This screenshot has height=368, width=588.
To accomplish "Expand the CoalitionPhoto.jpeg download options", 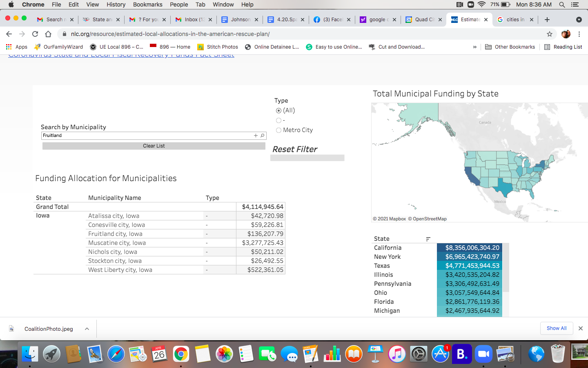I will pyautogui.click(x=87, y=329).
